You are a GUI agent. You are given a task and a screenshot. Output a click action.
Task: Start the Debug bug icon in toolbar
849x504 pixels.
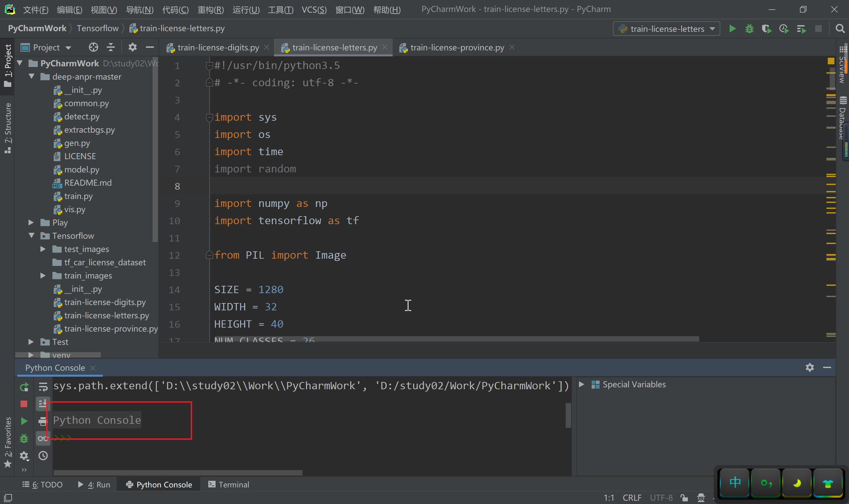pyautogui.click(x=749, y=29)
